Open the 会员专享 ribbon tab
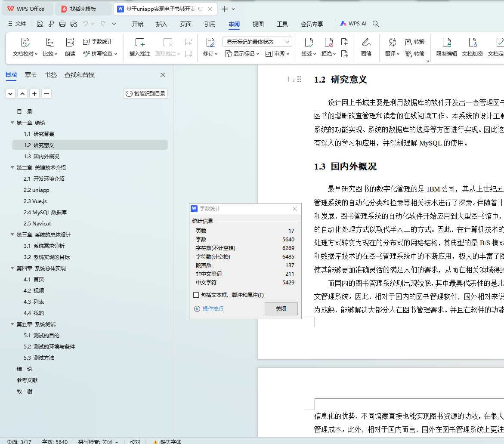 point(312,24)
